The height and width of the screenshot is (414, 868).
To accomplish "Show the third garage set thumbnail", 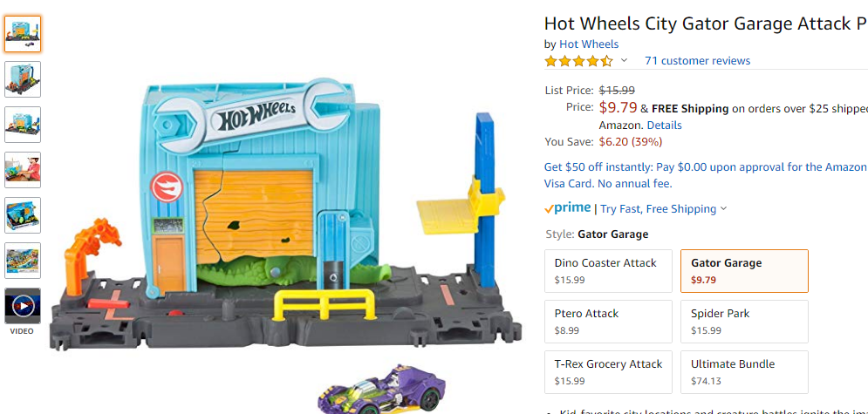I will point(23,125).
